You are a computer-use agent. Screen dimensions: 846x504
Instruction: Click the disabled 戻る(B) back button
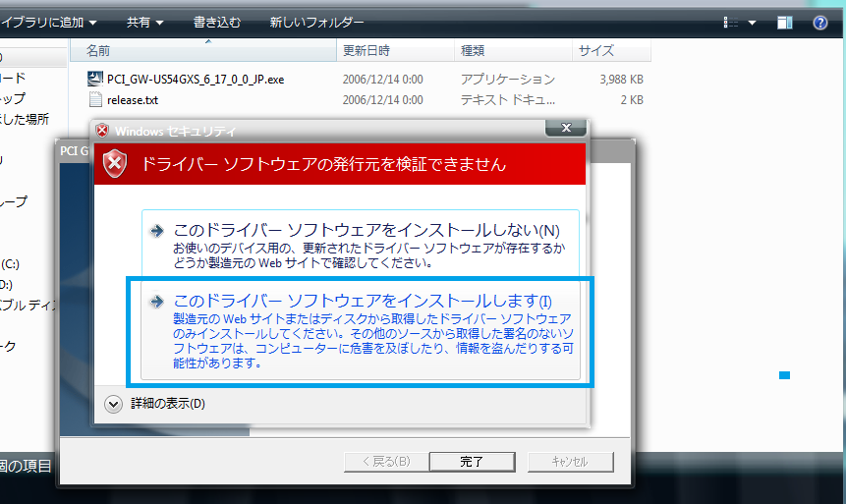point(386,462)
